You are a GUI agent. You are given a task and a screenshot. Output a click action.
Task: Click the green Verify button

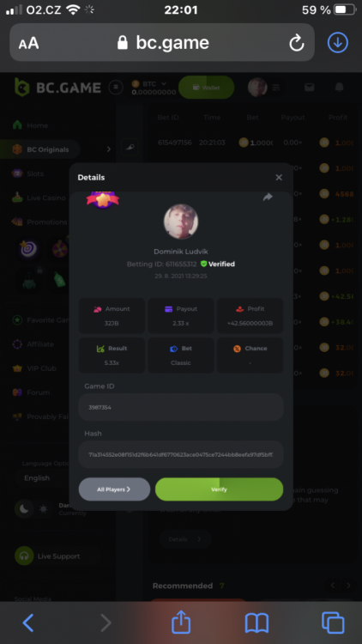point(219,489)
